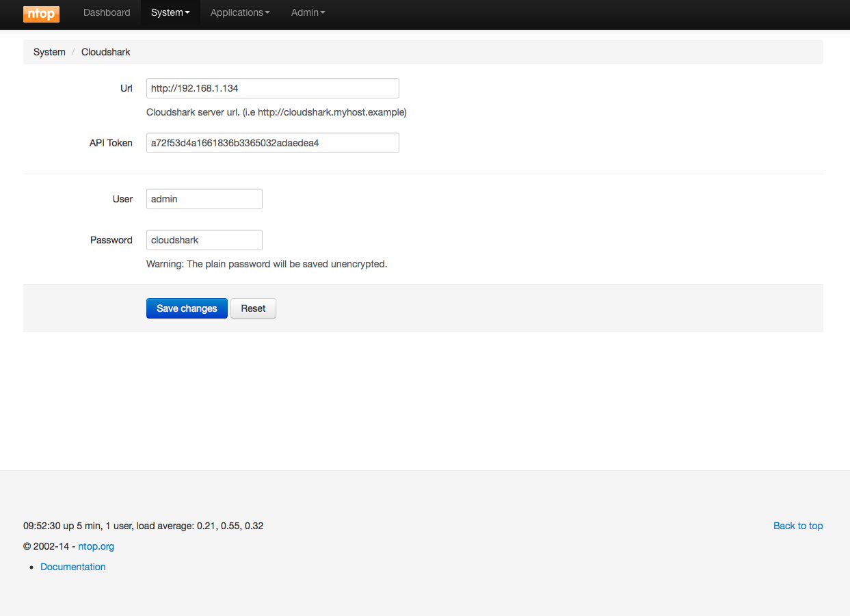The height and width of the screenshot is (616, 850).
Task: Focus the API Token input field
Action: click(273, 143)
